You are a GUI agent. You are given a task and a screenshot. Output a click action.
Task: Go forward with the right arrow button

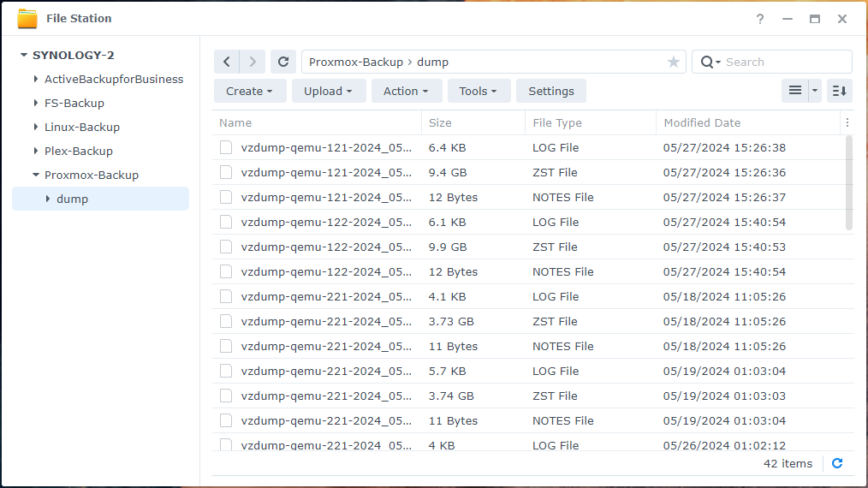click(x=253, y=62)
